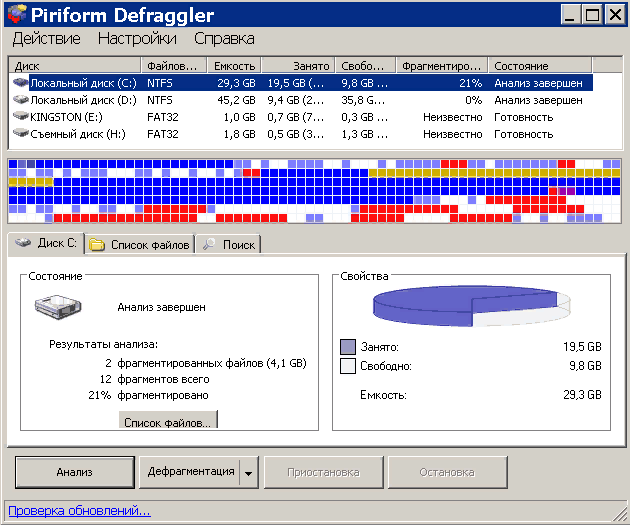Sort by the Емкость column header
The image size is (630, 525).
click(234, 65)
